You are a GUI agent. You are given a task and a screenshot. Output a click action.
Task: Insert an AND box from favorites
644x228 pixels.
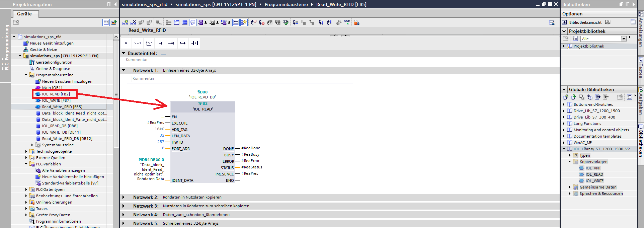point(126,43)
